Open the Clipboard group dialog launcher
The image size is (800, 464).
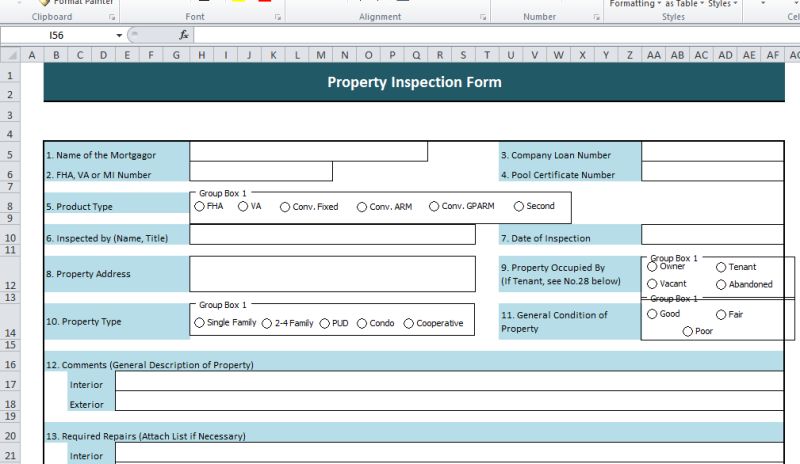pyautogui.click(x=112, y=17)
